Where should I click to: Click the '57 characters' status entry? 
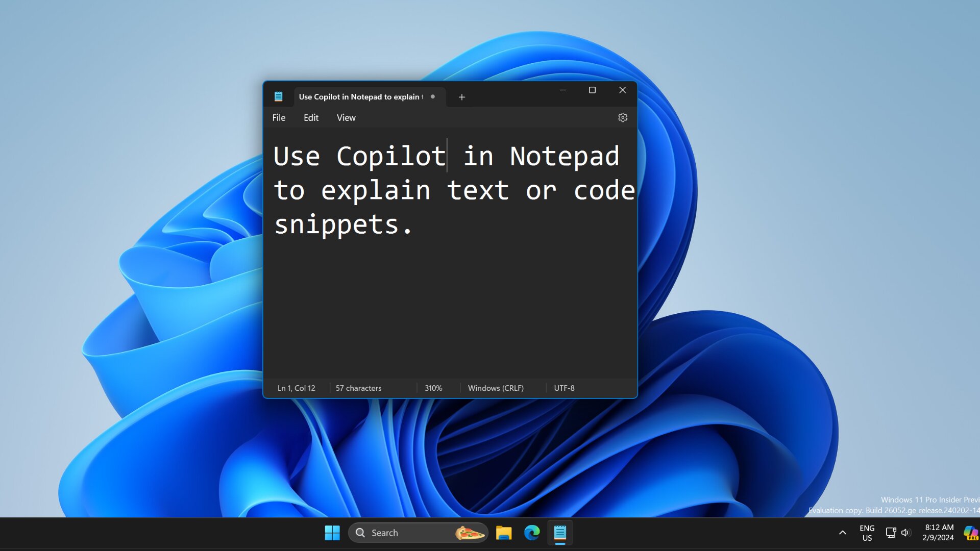point(358,388)
